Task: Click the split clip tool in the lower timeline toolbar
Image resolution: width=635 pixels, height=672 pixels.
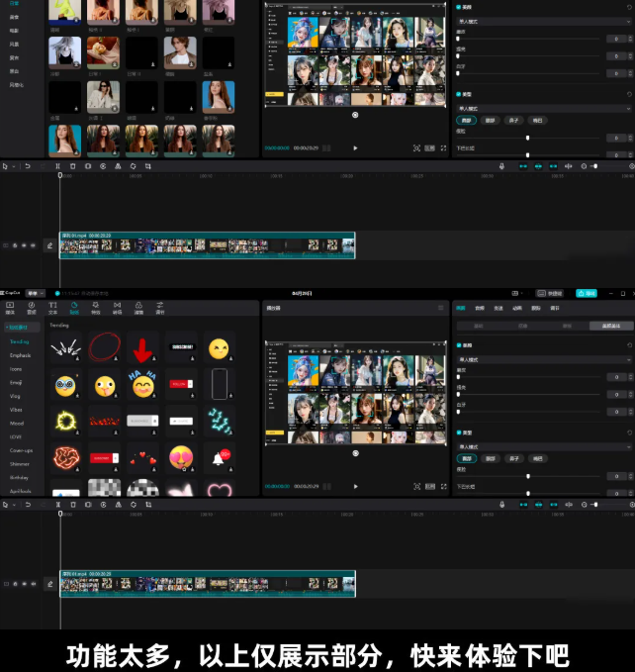Action: pyautogui.click(x=58, y=504)
